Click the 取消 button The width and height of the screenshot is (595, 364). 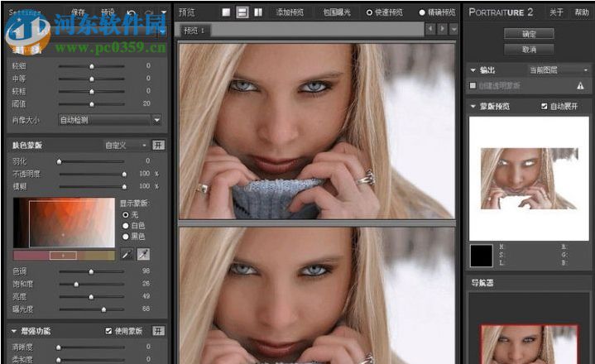click(529, 50)
